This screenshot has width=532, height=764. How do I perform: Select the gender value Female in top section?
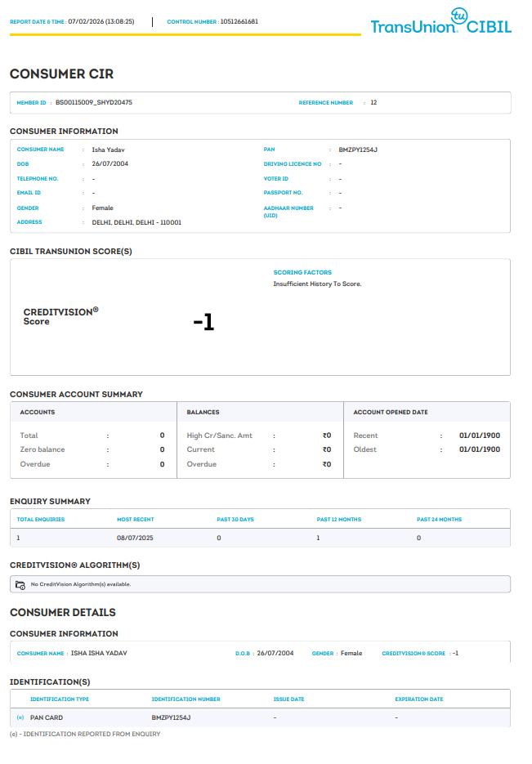102,208
